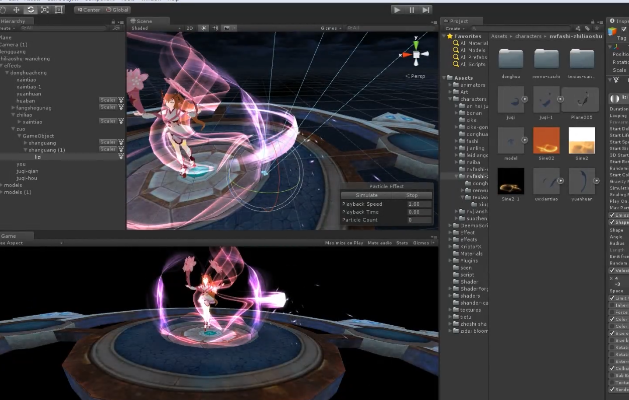
Task: Click the preview play button on model thumbnail
Action: [x=524, y=140]
